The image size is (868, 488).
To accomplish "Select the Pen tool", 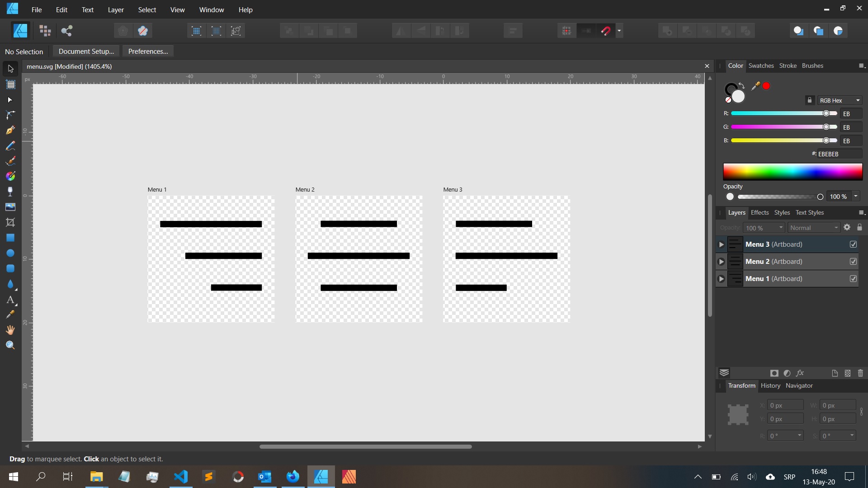I will (x=10, y=131).
